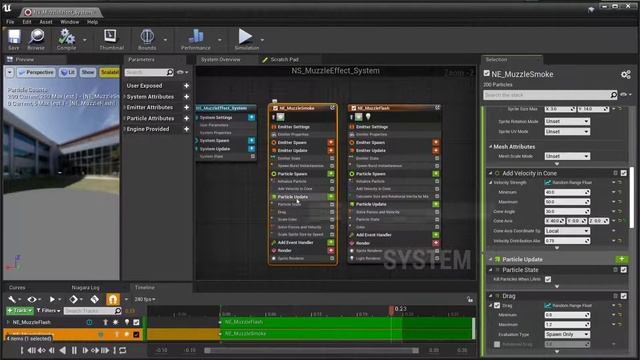Add module to Particle Update in Selection panel
Viewport: 640px width, 360px height.
(x=622, y=259)
